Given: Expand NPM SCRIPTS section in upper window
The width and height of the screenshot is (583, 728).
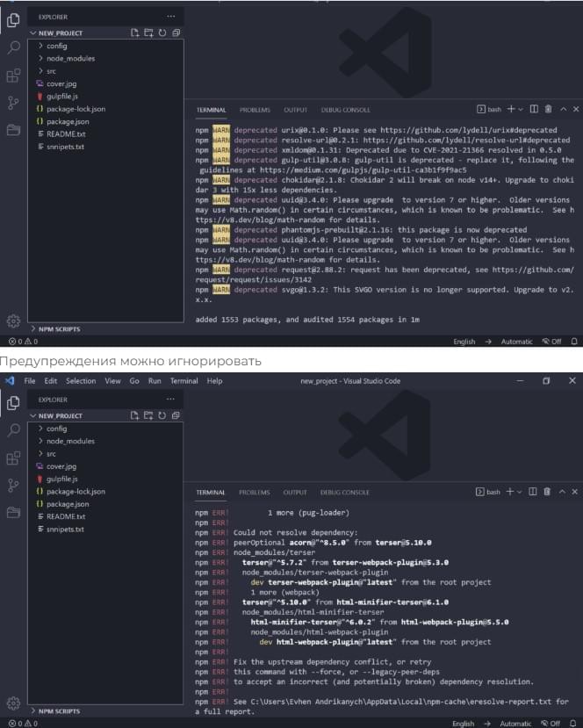Looking at the screenshot, I should coord(105,328).
